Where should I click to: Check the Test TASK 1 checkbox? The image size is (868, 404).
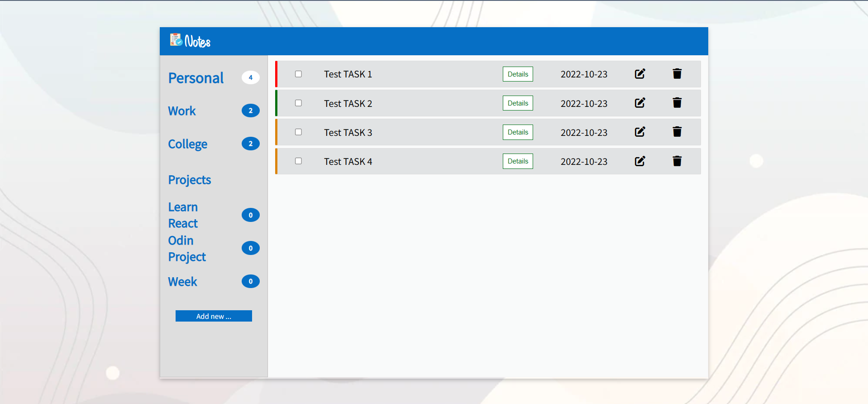pos(298,74)
